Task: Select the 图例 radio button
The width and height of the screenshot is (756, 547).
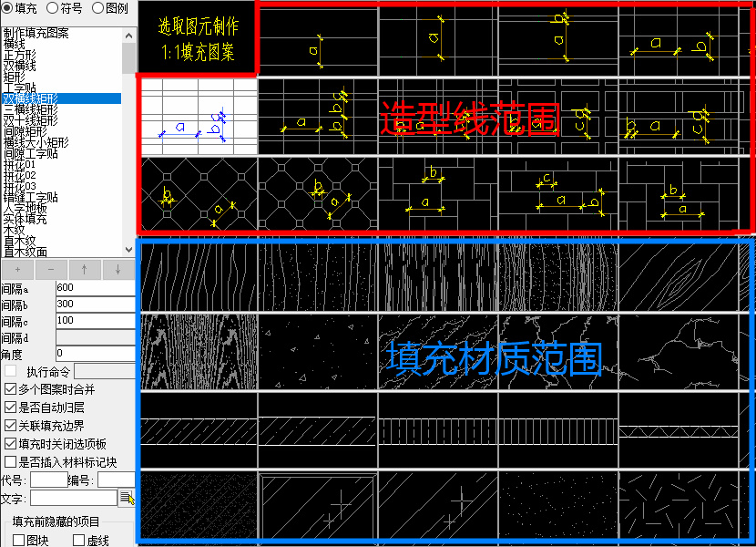Action: pyautogui.click(x=97, y=8)
